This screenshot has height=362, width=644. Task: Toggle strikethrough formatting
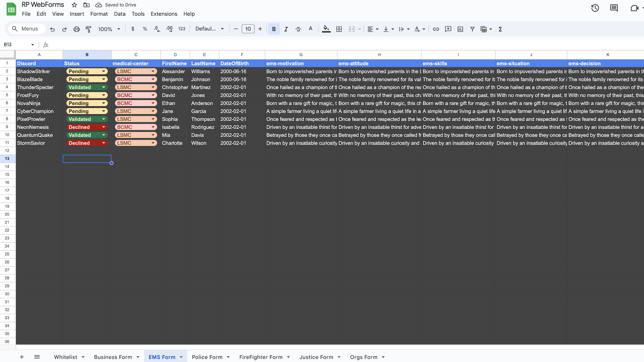coord(298,29)
